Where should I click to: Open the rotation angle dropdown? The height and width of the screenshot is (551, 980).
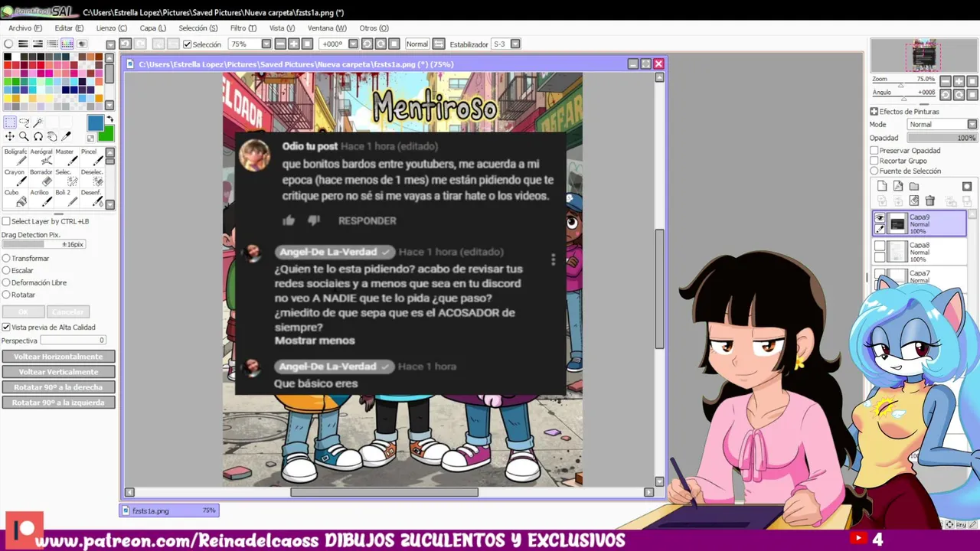(x=353, y=44)
